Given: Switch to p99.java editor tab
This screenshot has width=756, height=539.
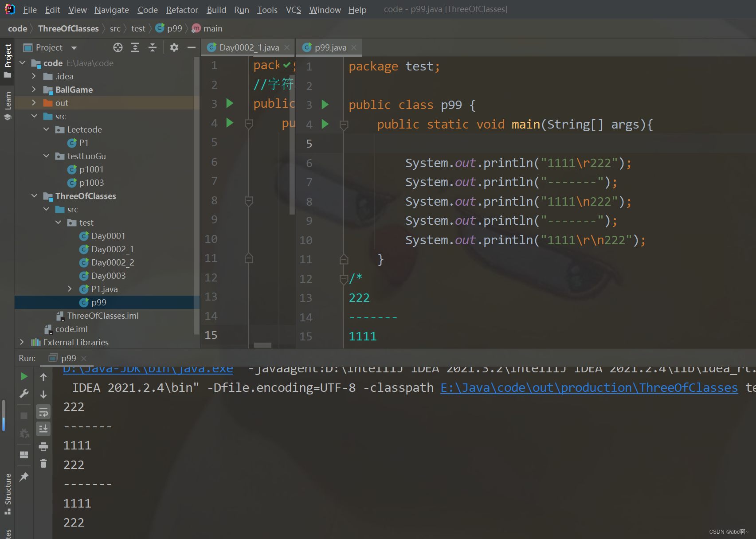Looking at the screenshot, I should click(330, 47).
